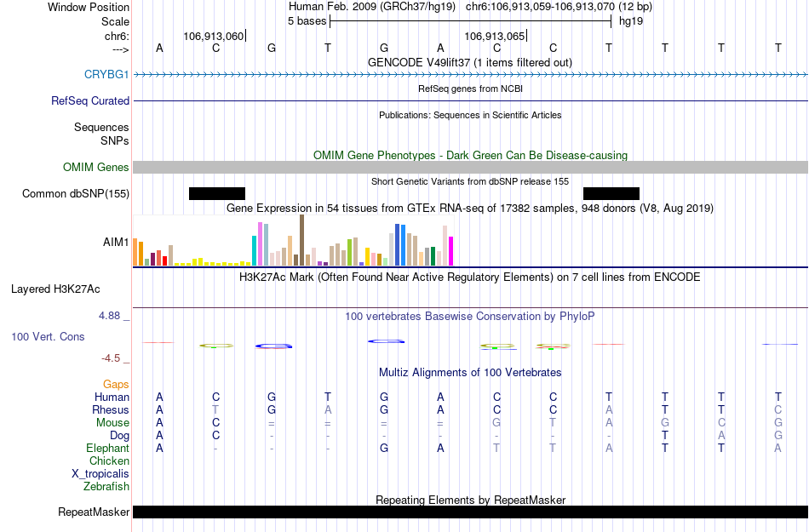Click the Rhesus species label
This screenshot has width=809, height=532.
[x=111, y=409]
